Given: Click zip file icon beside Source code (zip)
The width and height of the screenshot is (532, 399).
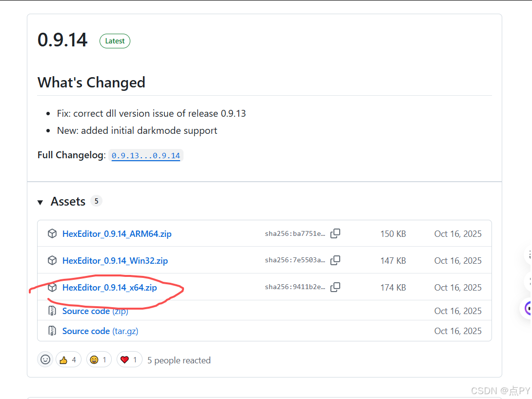Looking at the screenshot, I should pyautogui.click(x=52, y=311).
